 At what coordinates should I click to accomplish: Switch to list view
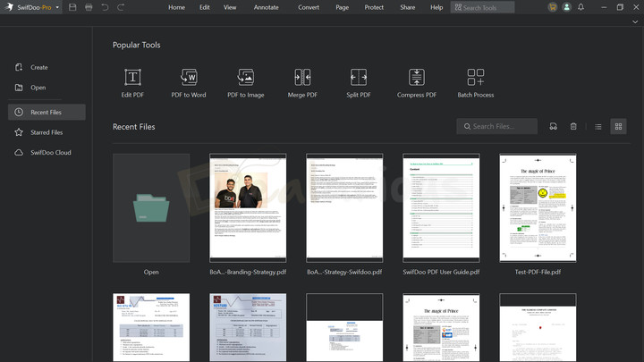598,127
